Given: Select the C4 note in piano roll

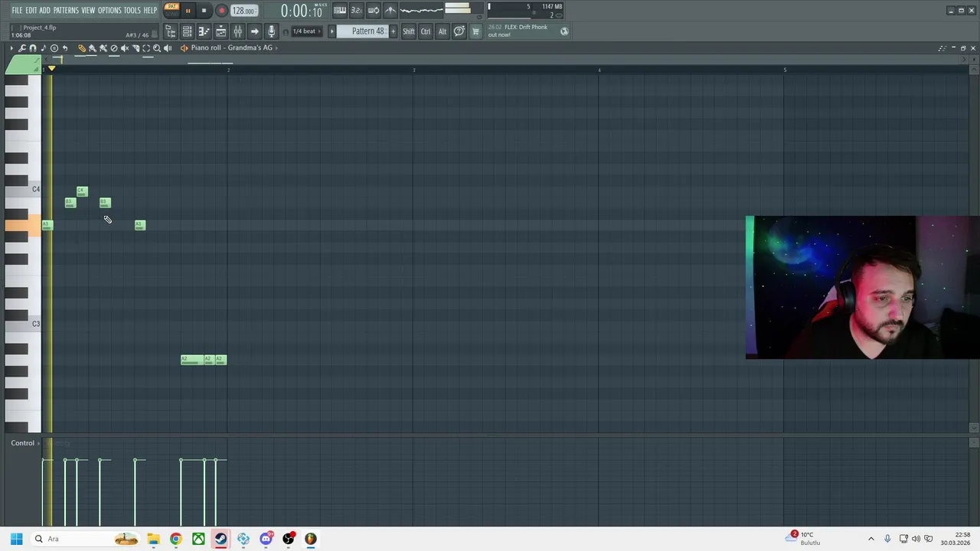Looking at the screenshot, I should click(x=82, y=191).
